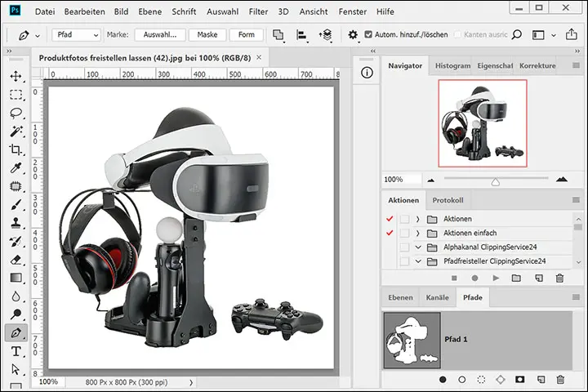This screenshot has width=588, height=392.
Task: Toggle the 'Autom. hinzuf./löschen' checkbox
Action: 368,35
